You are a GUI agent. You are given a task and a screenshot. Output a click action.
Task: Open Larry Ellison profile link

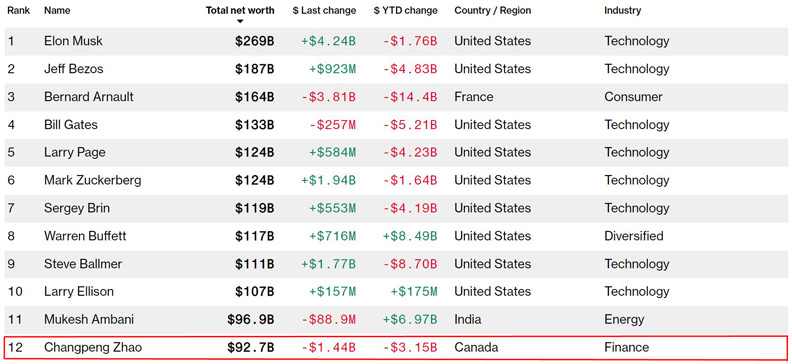(79, 291)
